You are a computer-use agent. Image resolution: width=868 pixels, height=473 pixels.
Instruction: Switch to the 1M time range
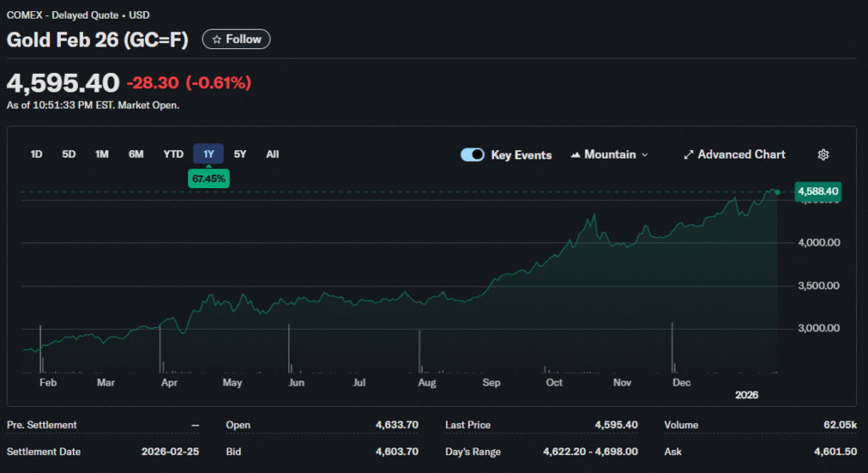pos(102,154)
